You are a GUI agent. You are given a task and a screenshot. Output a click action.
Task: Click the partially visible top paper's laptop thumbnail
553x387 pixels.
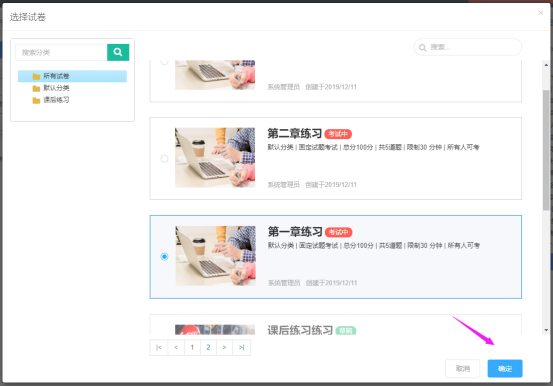pos(215,75)
